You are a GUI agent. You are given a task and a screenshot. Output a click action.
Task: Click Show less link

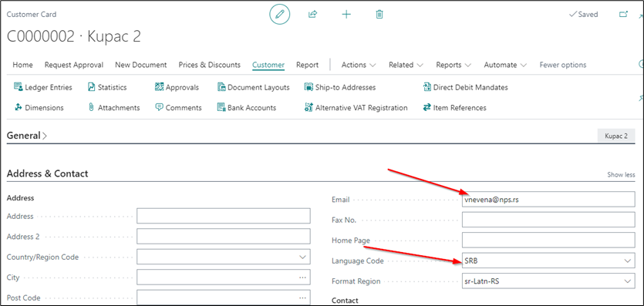621,175
